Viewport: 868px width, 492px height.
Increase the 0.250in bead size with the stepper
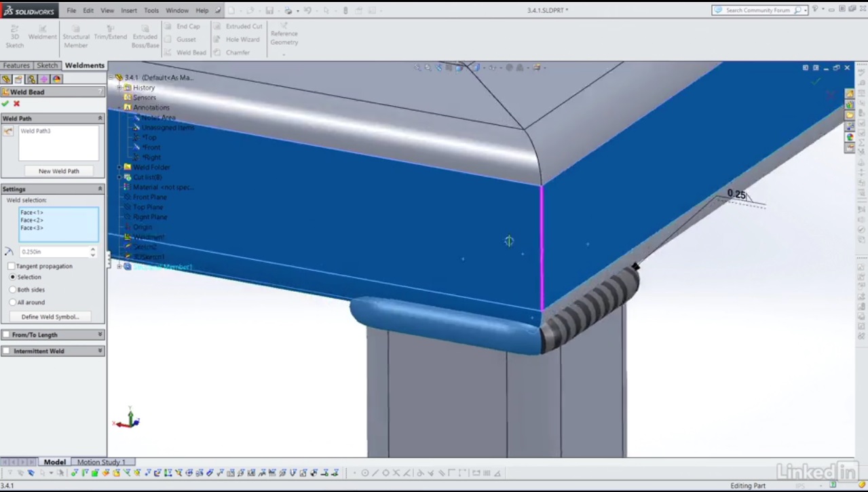point(92,248)
